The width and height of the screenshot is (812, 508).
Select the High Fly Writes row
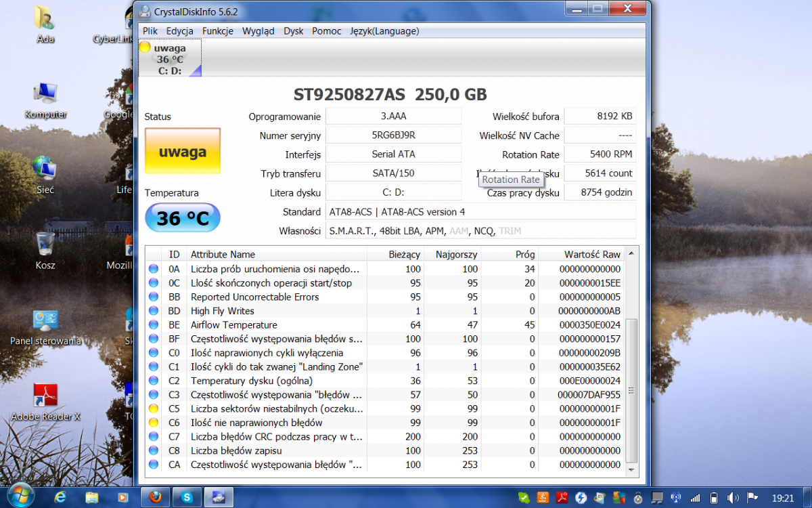coord(385,311)
